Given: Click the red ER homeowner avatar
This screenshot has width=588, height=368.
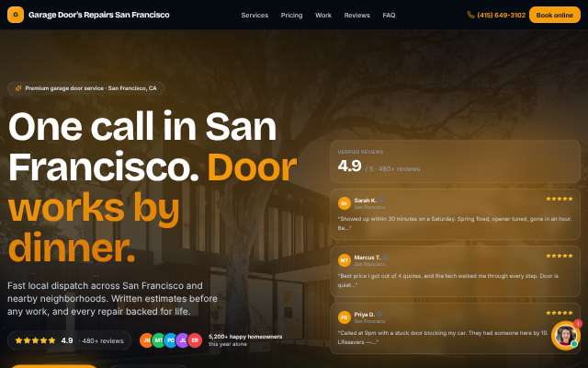Looking at the screenshot, I should click(195, 340).
